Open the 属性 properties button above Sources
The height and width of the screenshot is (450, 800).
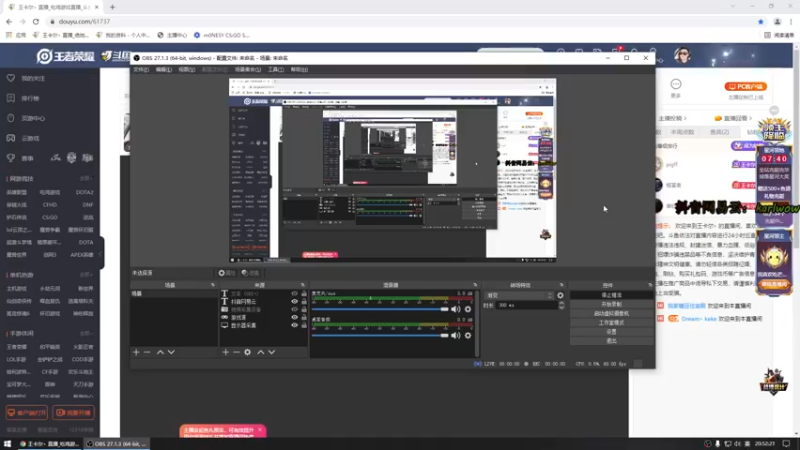pyautogui.click(x=227, y=273)
